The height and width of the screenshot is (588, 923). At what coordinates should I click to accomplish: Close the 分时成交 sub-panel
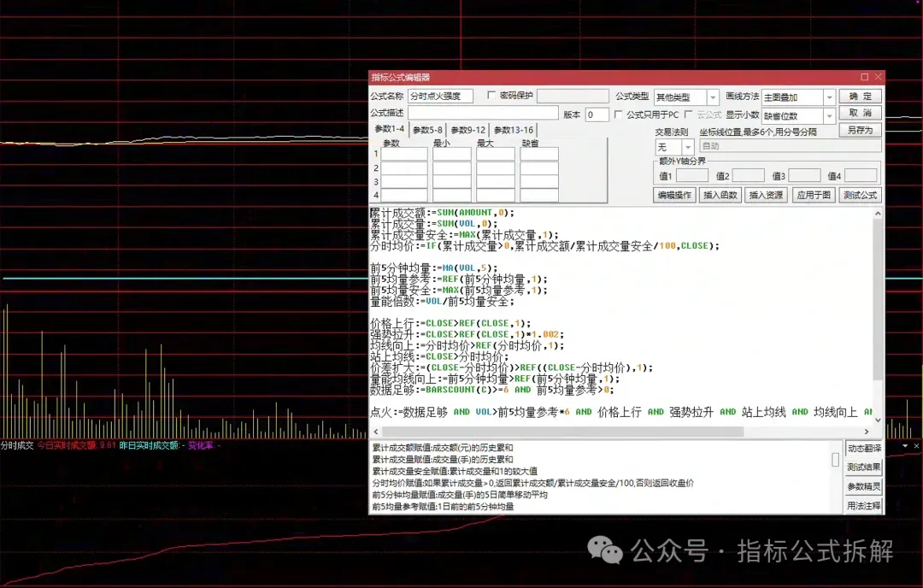pos(916,446)
